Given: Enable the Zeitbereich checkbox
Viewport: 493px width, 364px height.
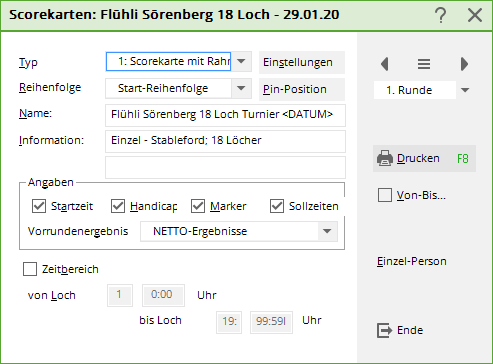Looking at the screenshot, I should click(30, 269).
